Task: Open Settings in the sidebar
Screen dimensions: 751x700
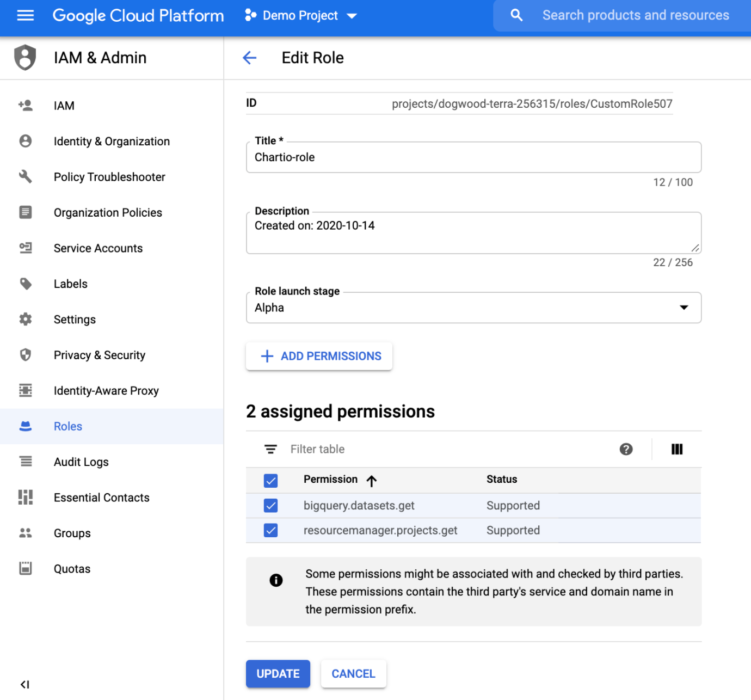Action: pyautogui.click(x=112, y=319)
